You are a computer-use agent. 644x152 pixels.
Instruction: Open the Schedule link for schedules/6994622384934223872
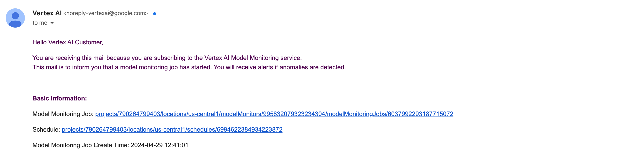172,130
